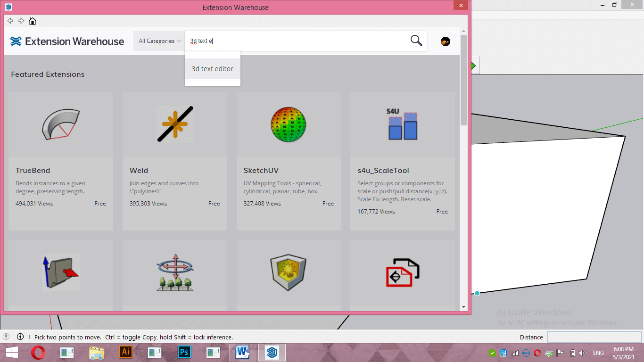Switch to SketchUp taskbar button
644x362 pixels.
[x=272, y=352]
